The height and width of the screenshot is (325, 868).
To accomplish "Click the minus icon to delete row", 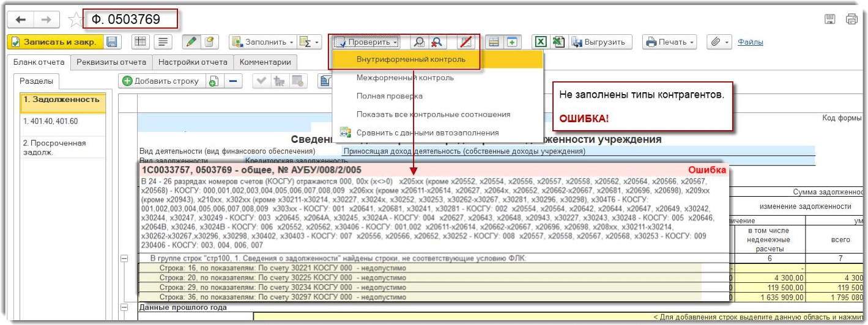I will tap(232, 81).
